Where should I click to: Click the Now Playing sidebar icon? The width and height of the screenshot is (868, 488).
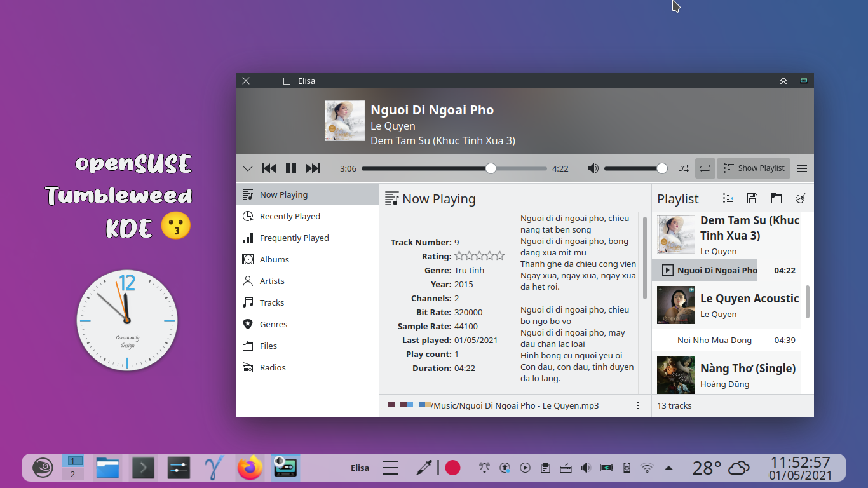tap(248, 194)
